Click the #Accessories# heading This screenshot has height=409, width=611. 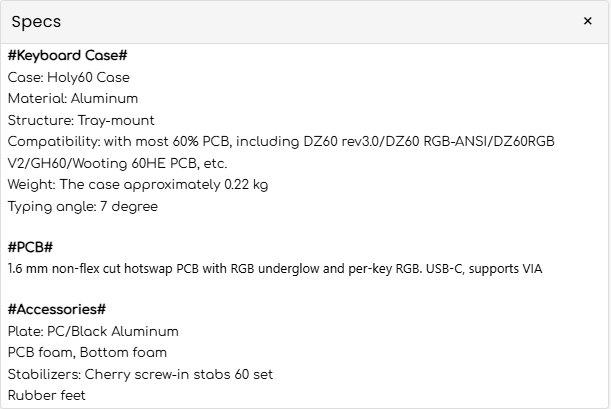(x=56, y=309)
